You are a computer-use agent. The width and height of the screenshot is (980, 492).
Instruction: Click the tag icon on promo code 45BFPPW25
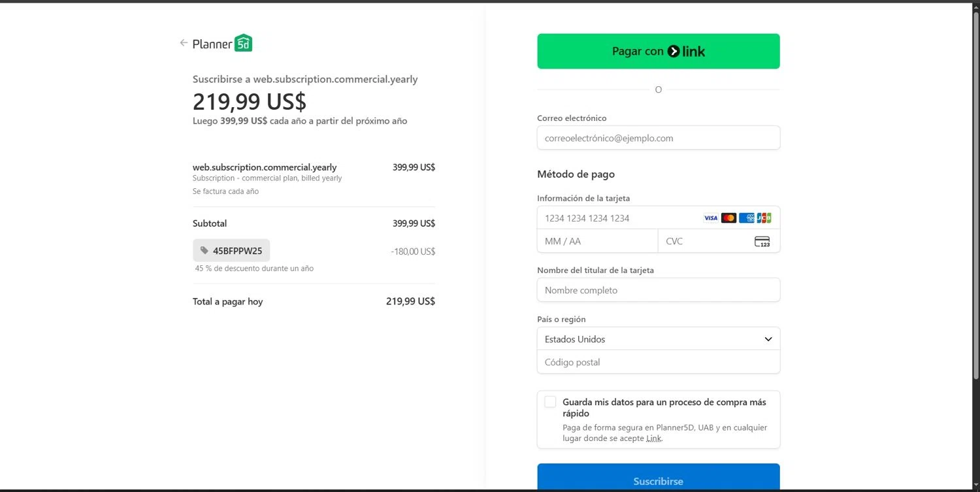coord(204,250)
